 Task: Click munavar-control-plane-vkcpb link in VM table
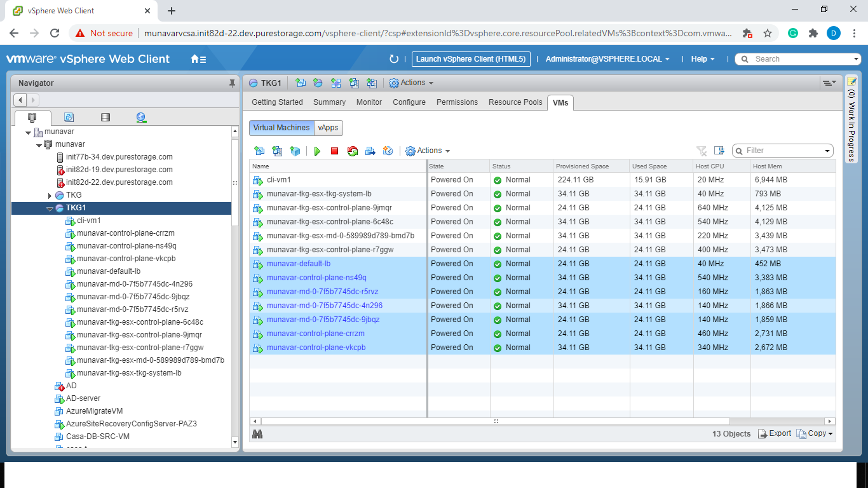pyautogui.click(x=316, y=348)
